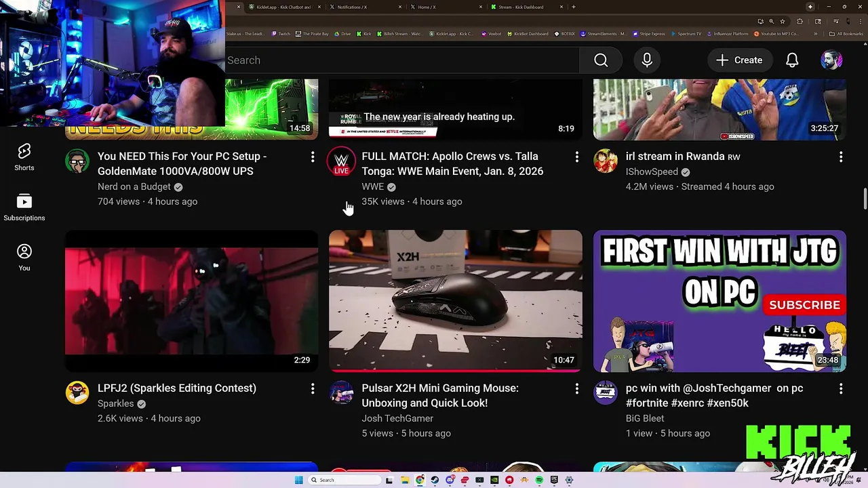Open Spotify from the taskbar
Screen dimensions: 868x488
coord(539,480)
